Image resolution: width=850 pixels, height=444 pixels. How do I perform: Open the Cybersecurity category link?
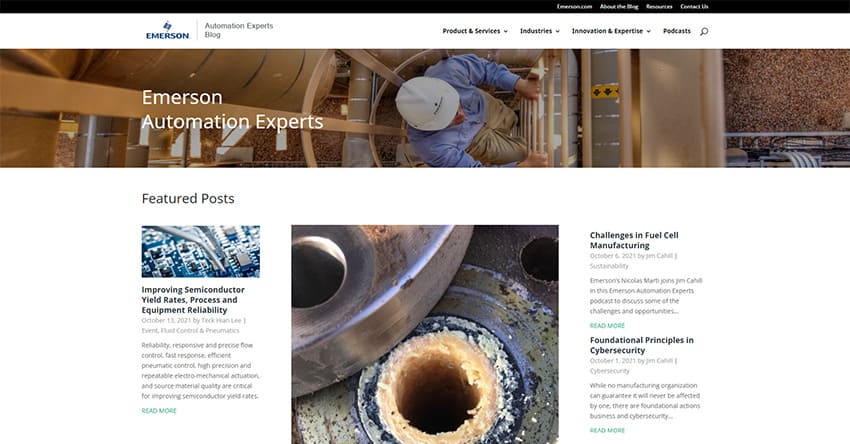pos(610,371)
